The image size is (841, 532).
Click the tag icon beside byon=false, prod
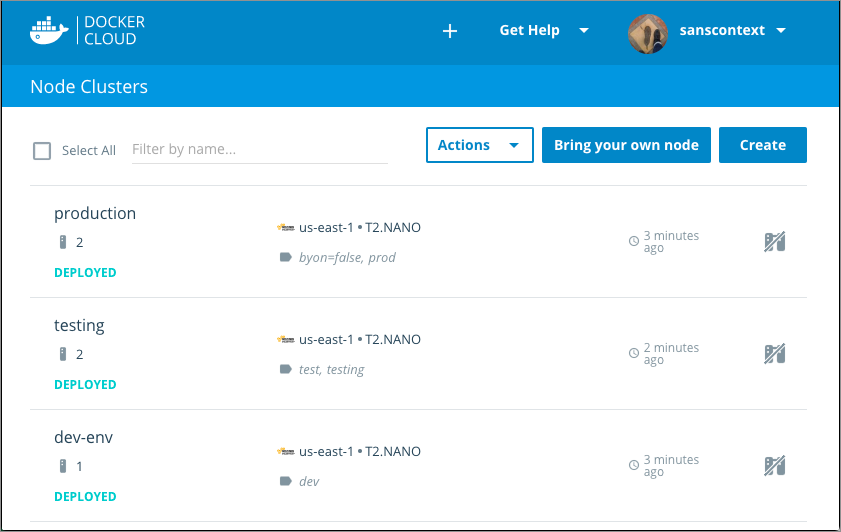click(x=284, y=258)
